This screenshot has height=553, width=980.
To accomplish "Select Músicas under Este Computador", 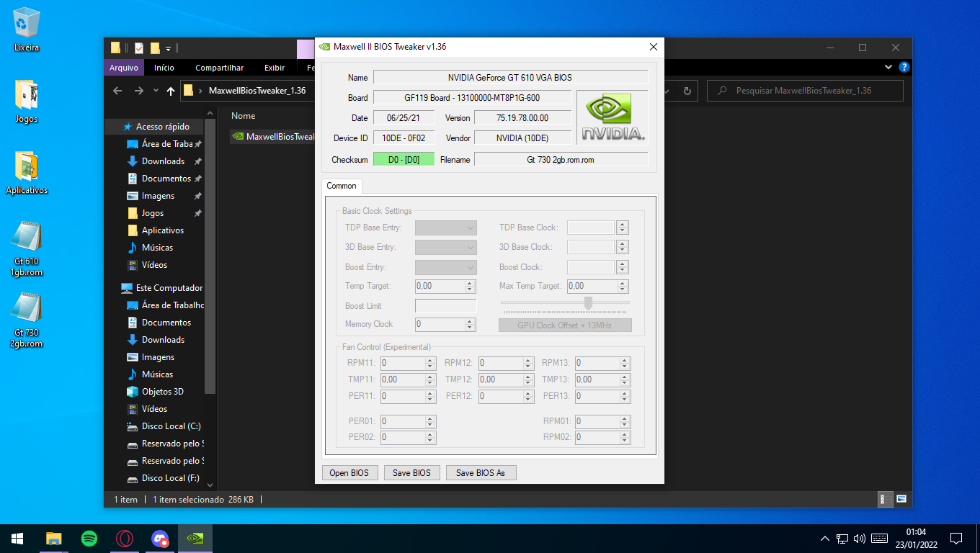I will coord(157,374).
